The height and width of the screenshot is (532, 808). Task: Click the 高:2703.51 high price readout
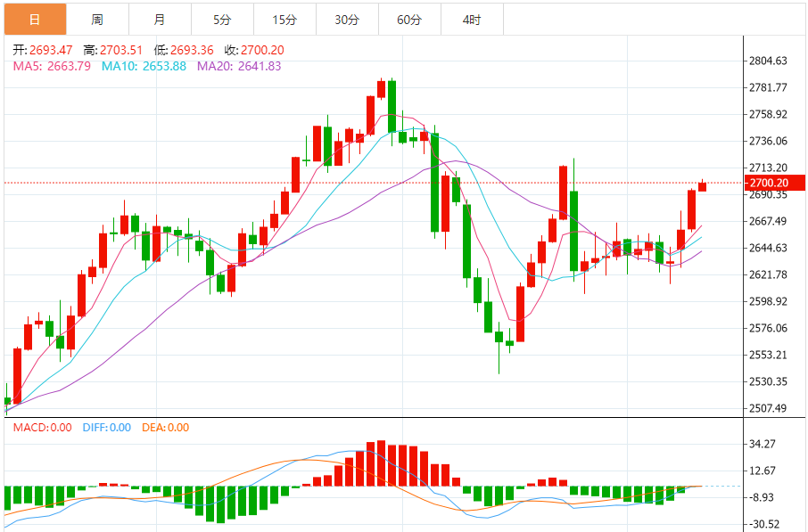(x=113, y=50)
